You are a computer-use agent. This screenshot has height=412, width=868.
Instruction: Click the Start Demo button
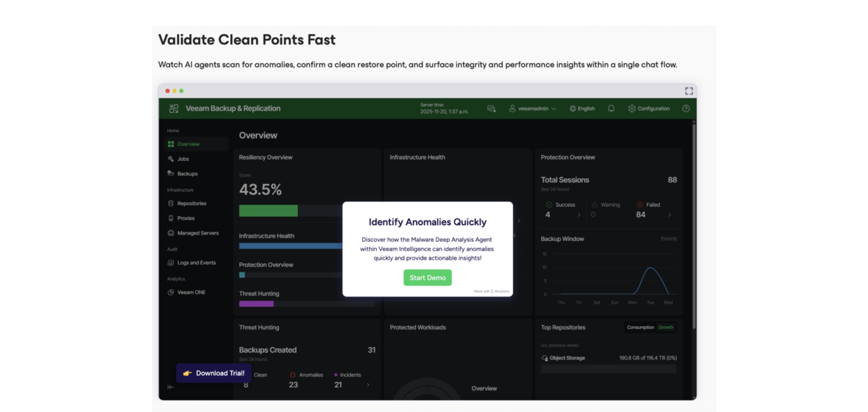[427, 278]
